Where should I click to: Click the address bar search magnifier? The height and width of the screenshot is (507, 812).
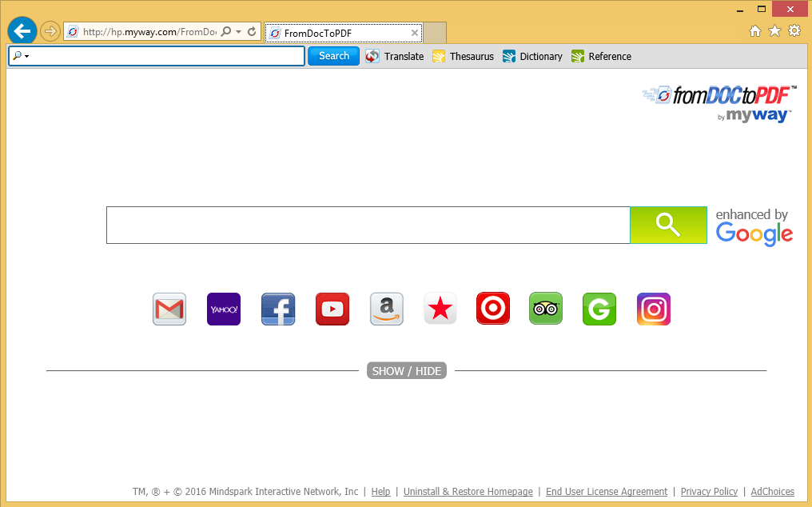click(226, 32)
